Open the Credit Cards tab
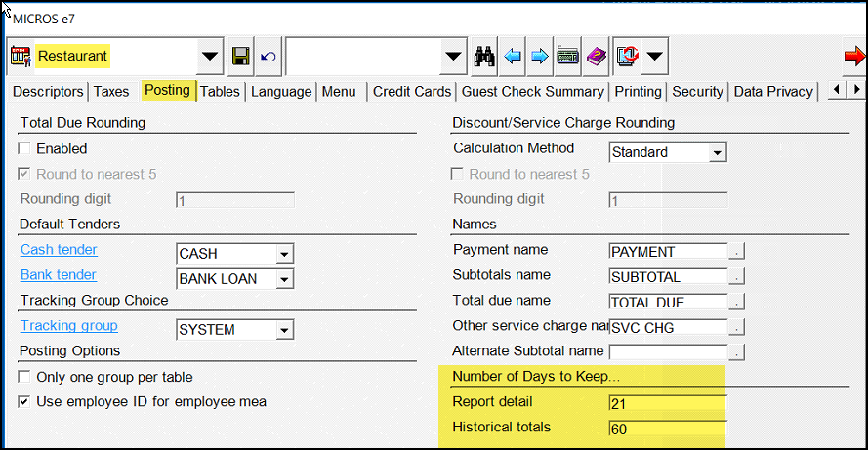The width and height of the screenshot is (868, 450). [x=412, y=92]
